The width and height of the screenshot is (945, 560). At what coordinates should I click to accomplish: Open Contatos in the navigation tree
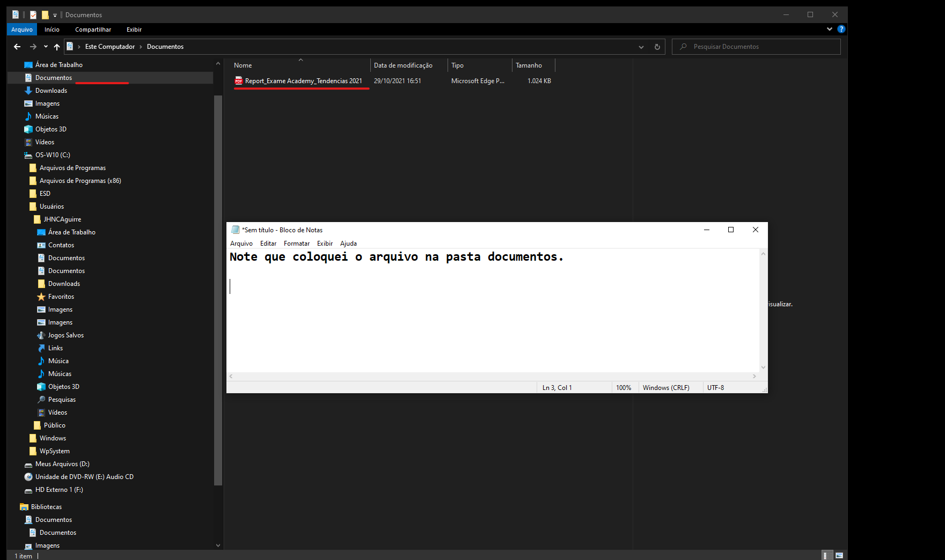tap(61, 245)
